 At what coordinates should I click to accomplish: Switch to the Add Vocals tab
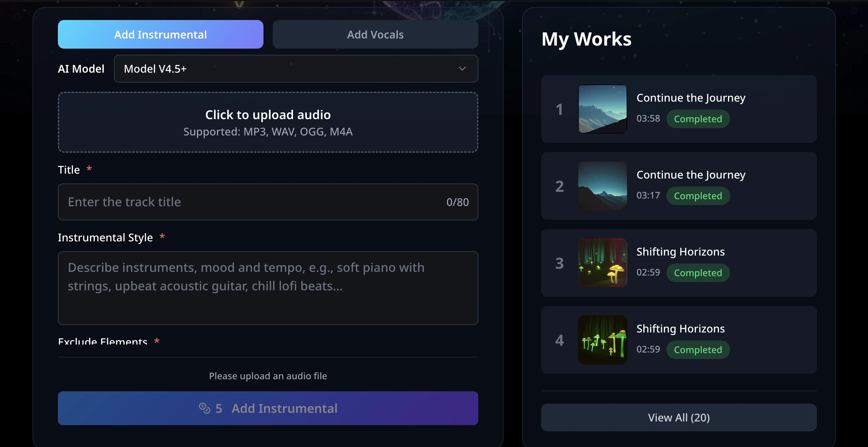point(375,34)
